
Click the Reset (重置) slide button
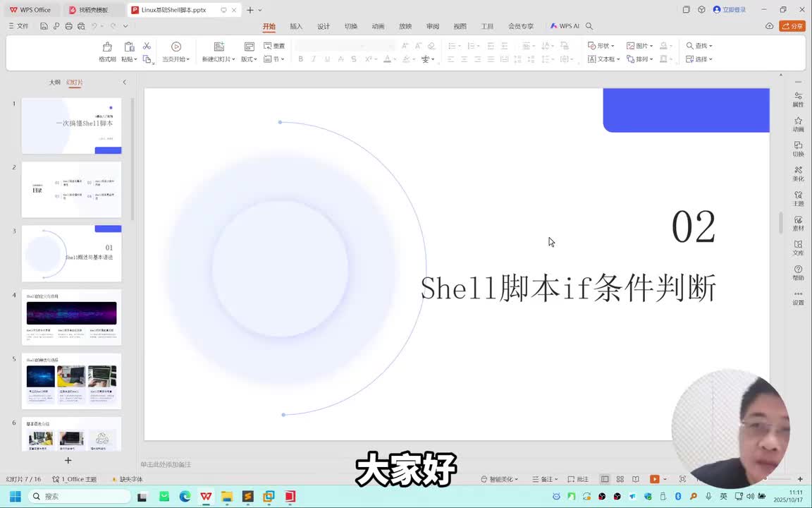[x=274, y=46]
